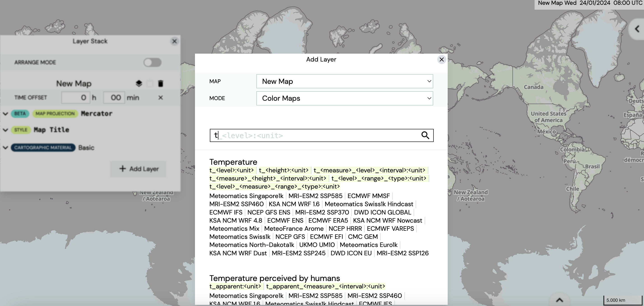
Task: Click the New Map title in Layer Stack
Action: pyautogui.click(x=74, y=84)
